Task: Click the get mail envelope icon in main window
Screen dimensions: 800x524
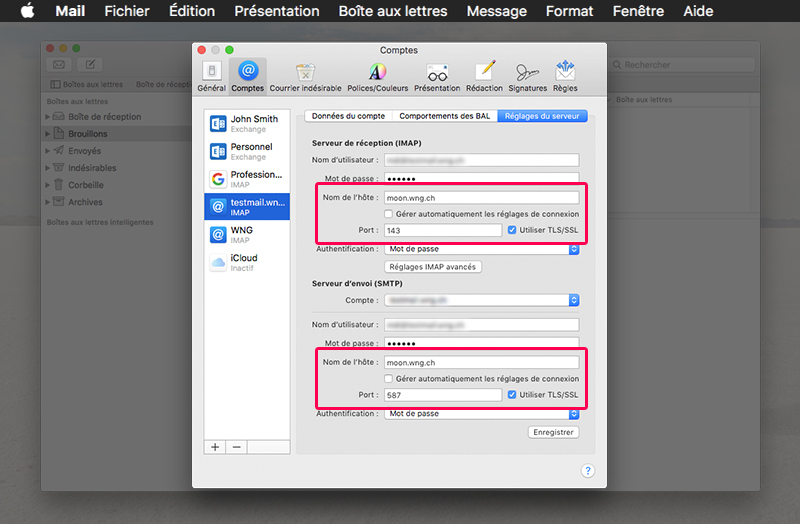Action: (x=59, y=64)
